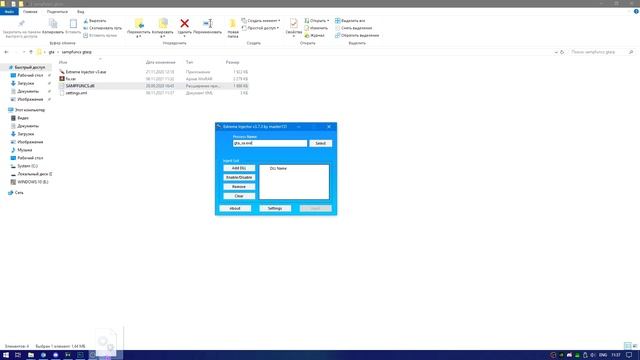Click the Свойства properties icon
The height and width of the screenshot is (360, 640).
(293, 23)
